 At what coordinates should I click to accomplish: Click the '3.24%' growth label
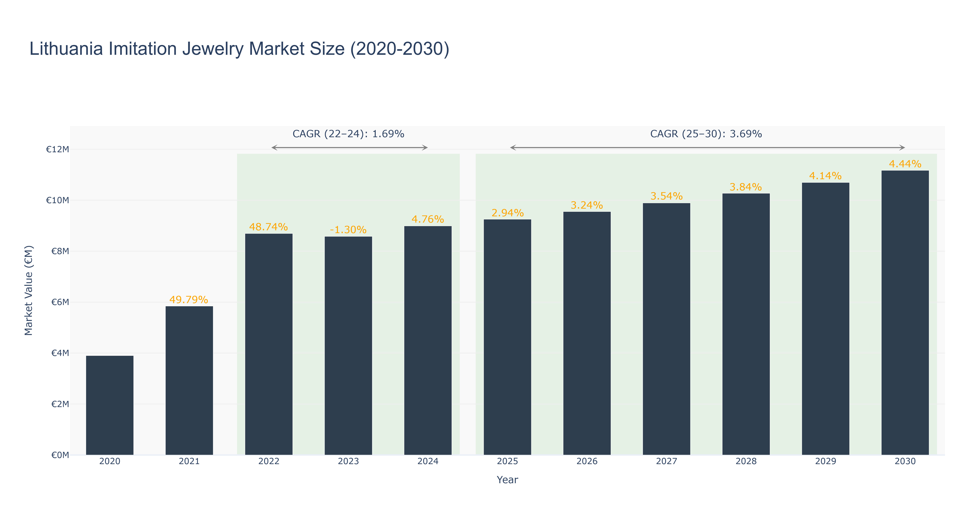[x=587, y=205]
